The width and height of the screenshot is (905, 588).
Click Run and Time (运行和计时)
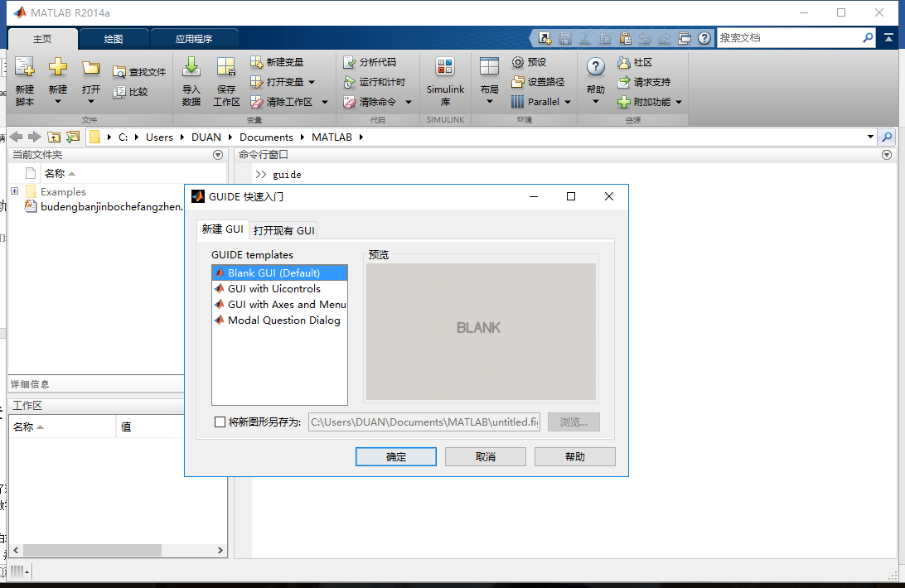point(375,82)
